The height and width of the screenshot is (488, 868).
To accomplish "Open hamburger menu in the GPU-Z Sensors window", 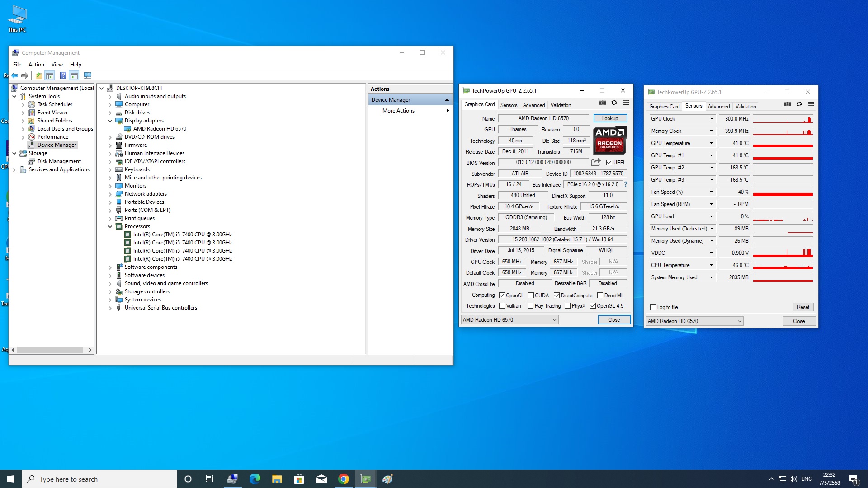I will (811, 104).
